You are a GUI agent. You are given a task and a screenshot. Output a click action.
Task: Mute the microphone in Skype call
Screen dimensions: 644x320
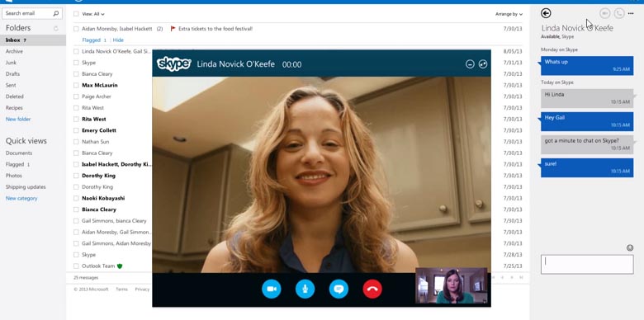coord(305,289)
